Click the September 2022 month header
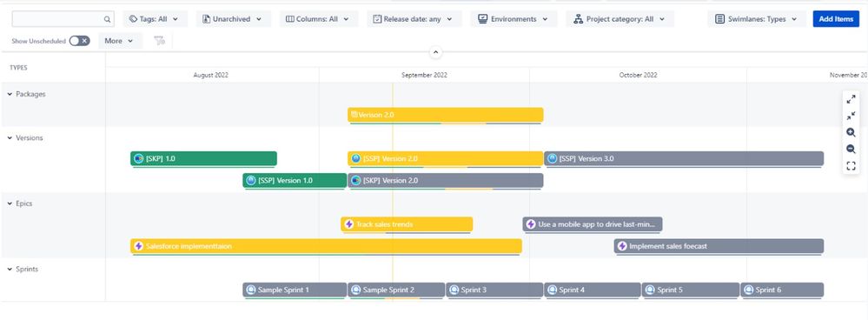Viewport: 868px width, 320px height. pyautogui.click(x=424, y=76)
